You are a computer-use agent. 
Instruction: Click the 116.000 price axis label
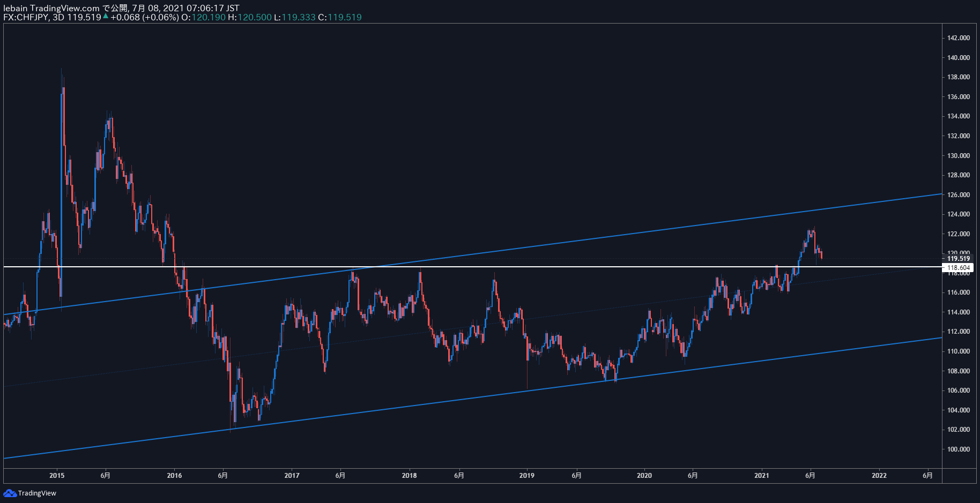[x=959, y=292]
